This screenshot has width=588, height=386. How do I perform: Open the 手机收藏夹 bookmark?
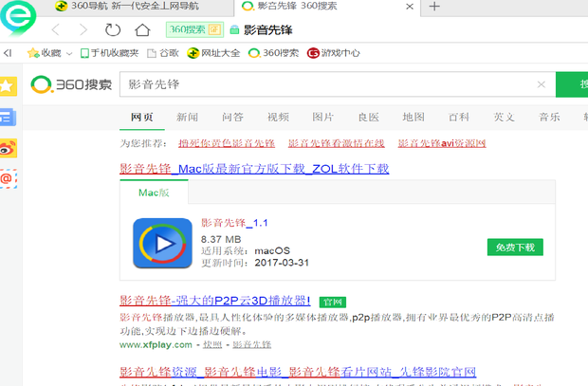(x=109, y=53)
